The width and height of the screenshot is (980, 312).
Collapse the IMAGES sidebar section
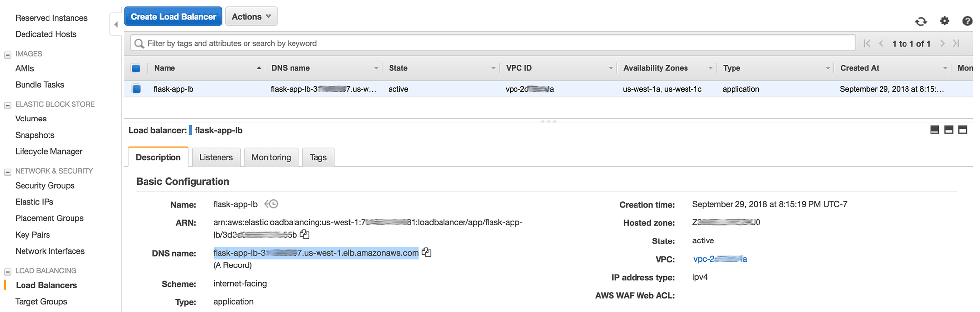(8, 55)
